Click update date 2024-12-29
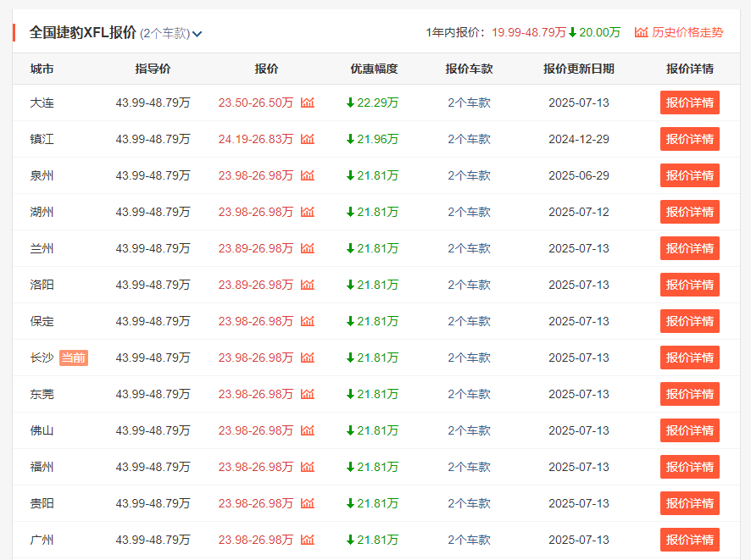Viewport: 751px width, 560px height. pyautogui.click(x=579, y=139)
